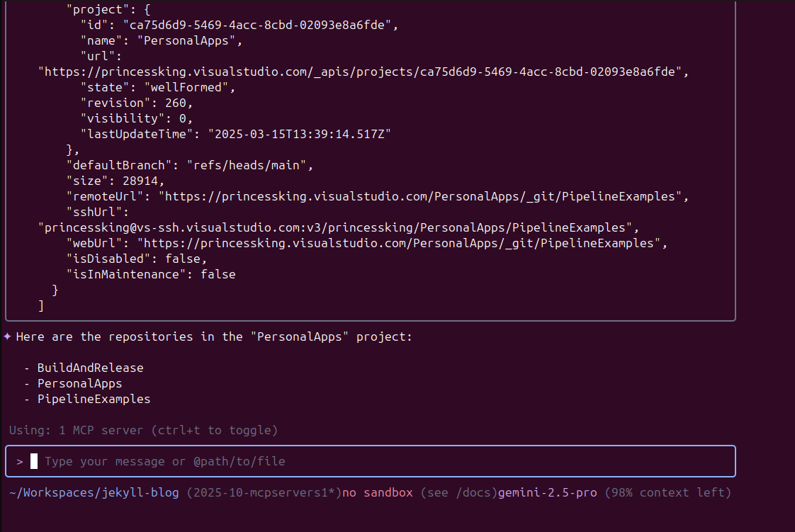
Task: Click the ~/Workspaces/jekyll-blog path in footer
Action: (94, 492)
